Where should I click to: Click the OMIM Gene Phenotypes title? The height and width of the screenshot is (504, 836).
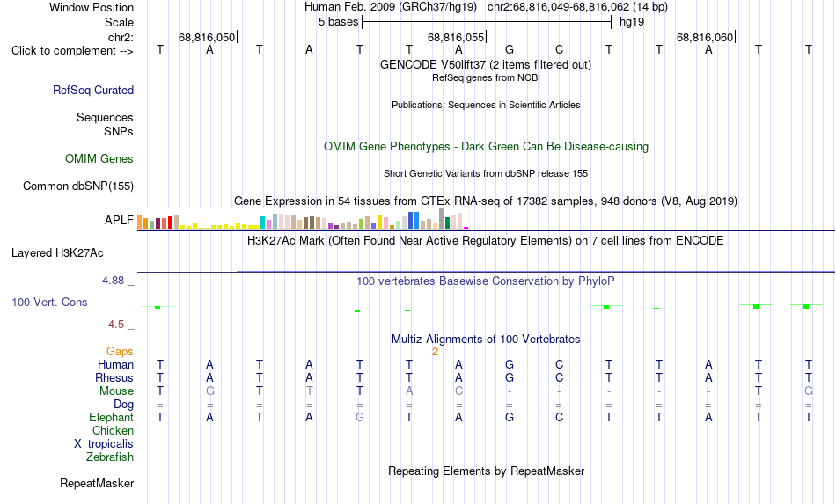coord(486,147)
